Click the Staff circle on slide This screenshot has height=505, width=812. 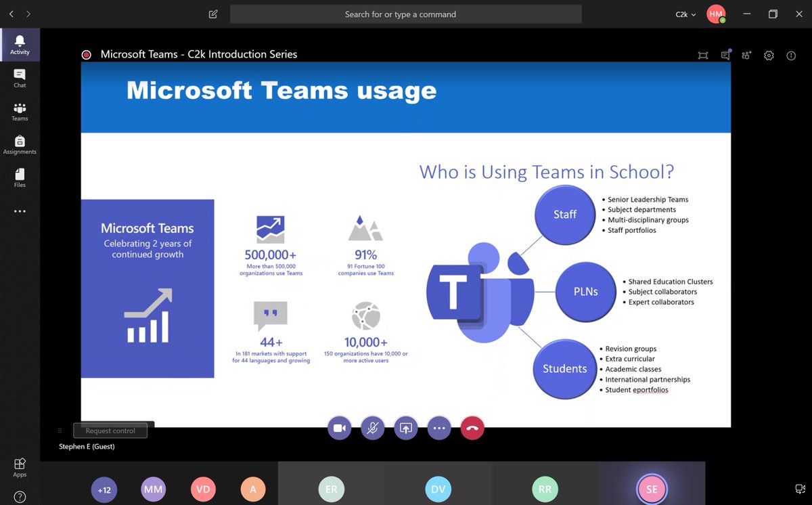(x=565, y=214)
